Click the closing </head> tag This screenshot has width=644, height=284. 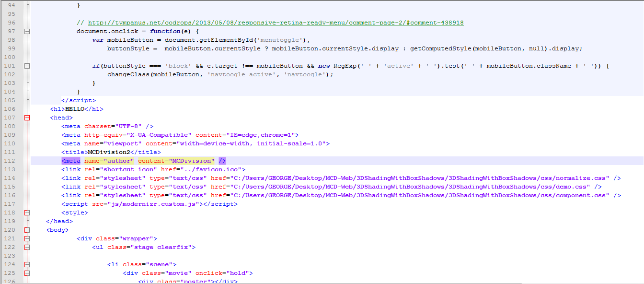pyautogui.click(x=59, y=221)
